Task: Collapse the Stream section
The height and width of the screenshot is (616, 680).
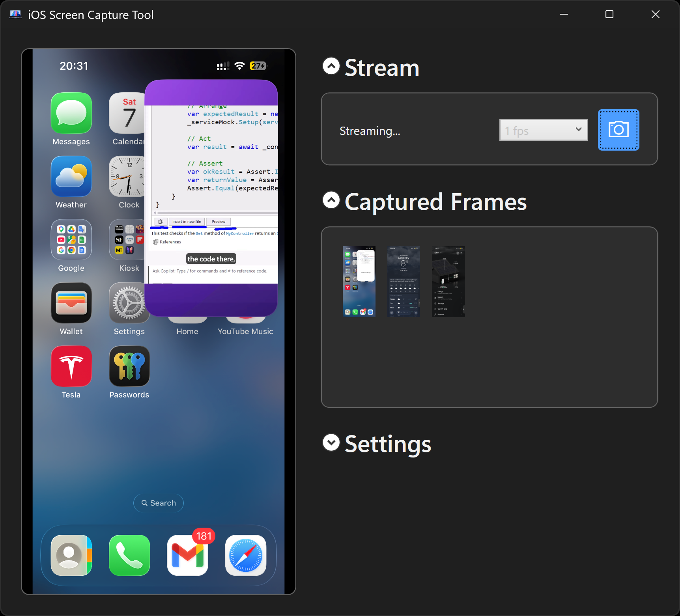Action: coord(331,66)
